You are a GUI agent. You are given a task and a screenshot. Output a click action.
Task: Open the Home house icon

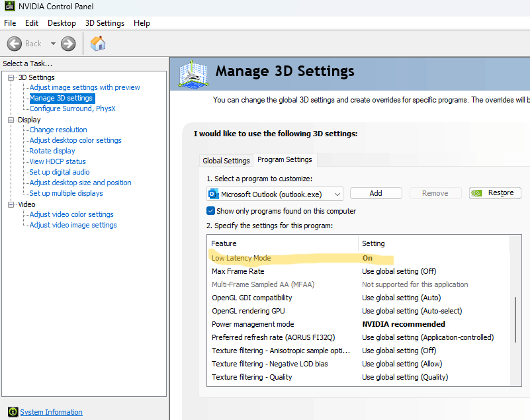coord(98,44)
